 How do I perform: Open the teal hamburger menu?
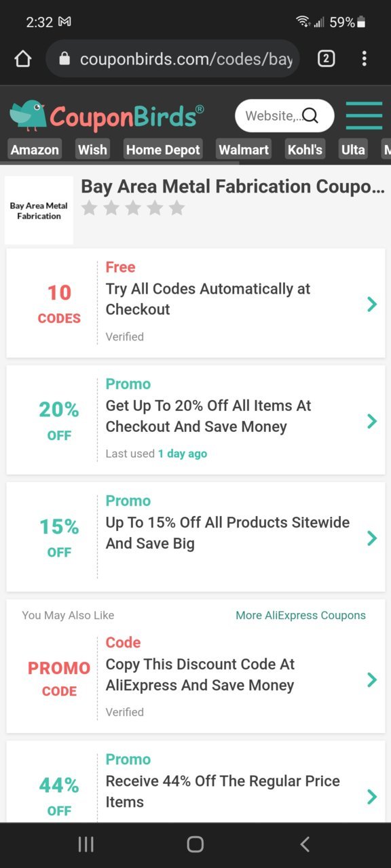(x=364, y=116)
